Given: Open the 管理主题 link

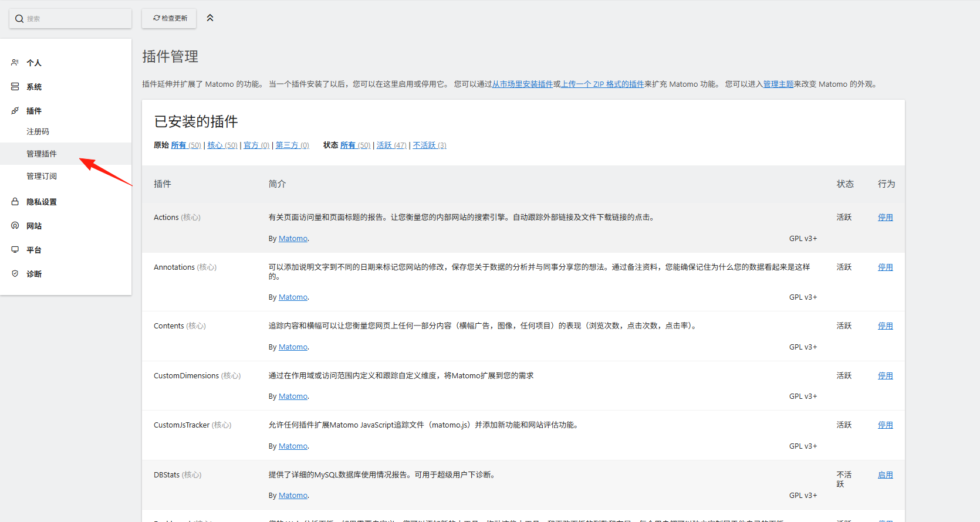Looking at the screenshot, I should tap(778, 84).
